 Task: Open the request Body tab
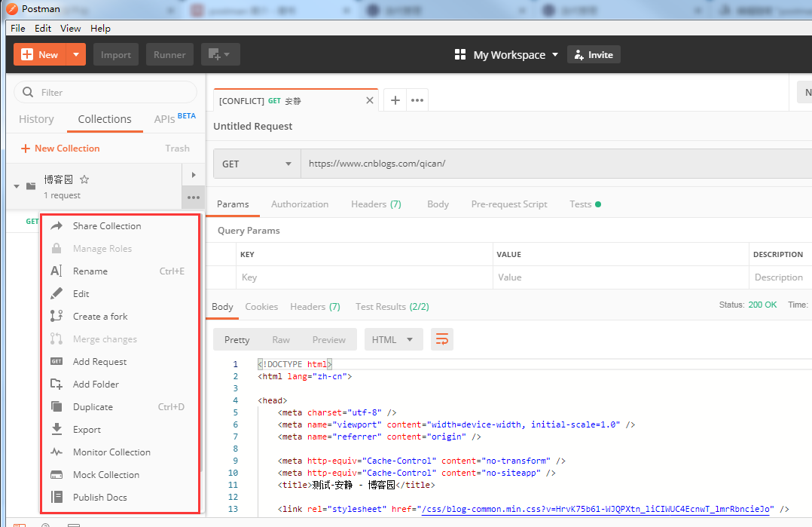[x=438, y=204]
